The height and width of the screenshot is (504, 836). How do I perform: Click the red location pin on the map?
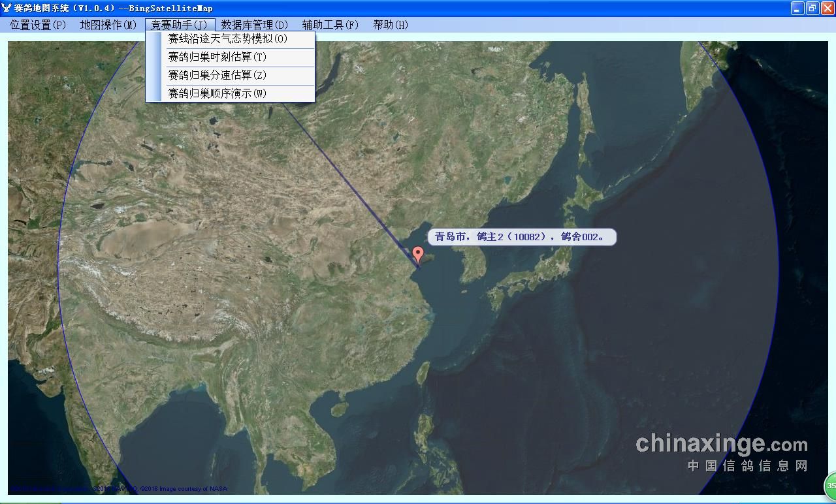418,255
